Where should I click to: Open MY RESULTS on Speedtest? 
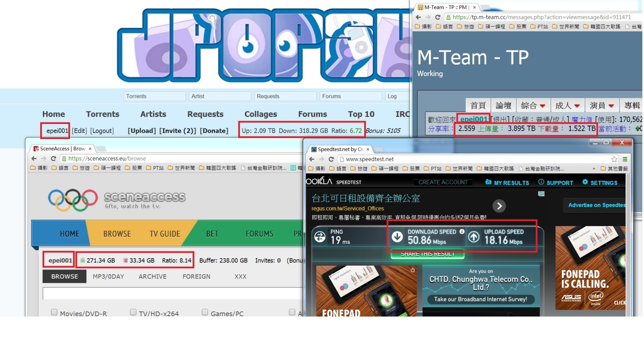click(507, 183)
